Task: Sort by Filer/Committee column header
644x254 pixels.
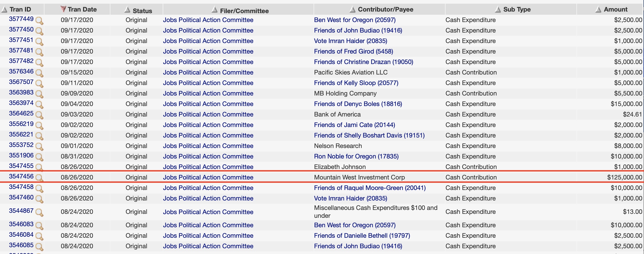Action: [244, 11]
